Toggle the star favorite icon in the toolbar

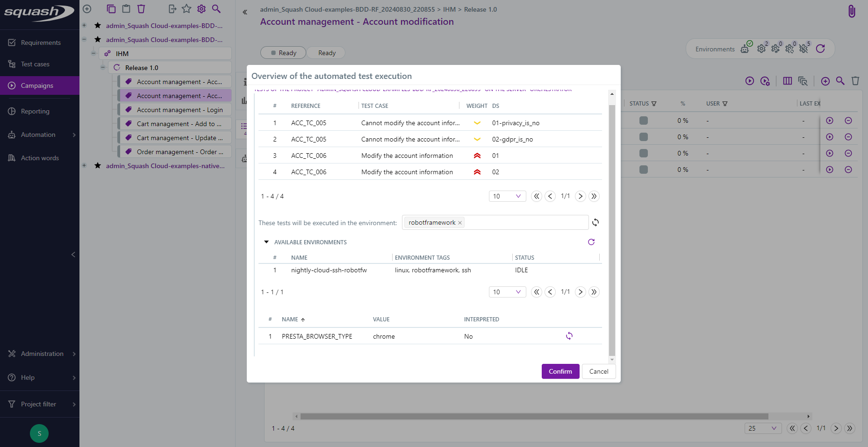click(187, 8)
